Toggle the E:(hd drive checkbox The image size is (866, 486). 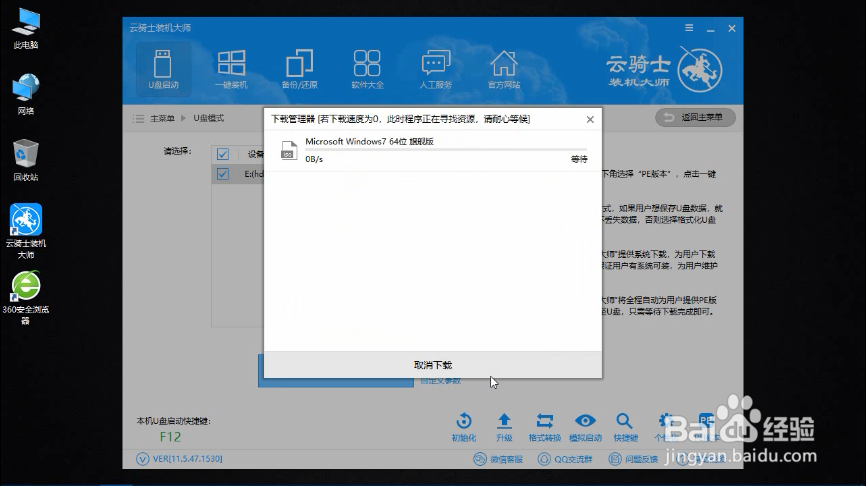(x=223, y=174)
